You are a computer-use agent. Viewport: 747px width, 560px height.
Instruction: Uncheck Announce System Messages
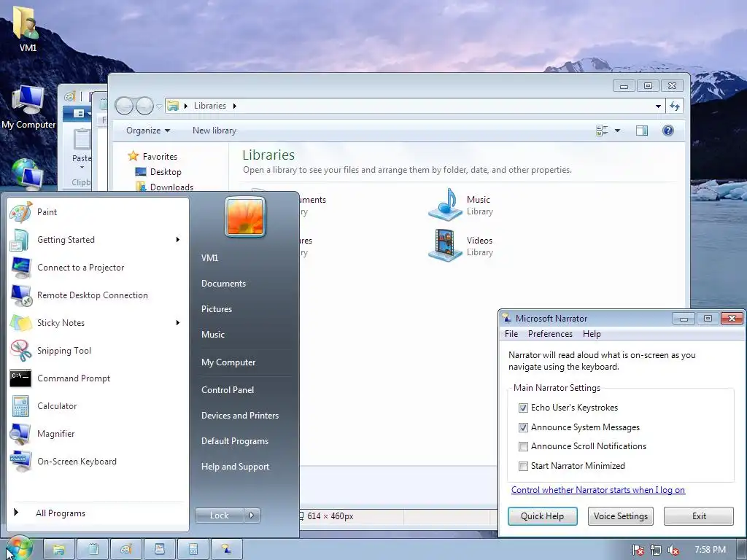(523, 427)
